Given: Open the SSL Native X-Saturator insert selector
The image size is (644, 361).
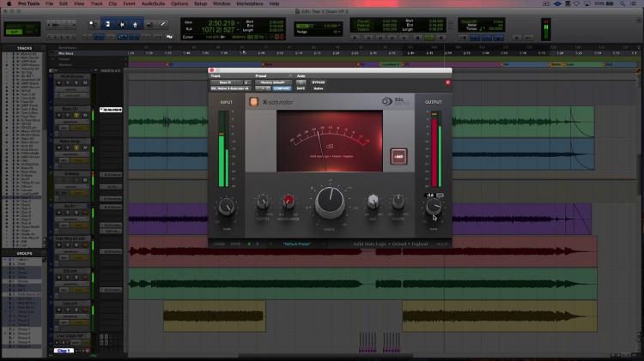Looking at the screenshot, I should click(230, 88).
